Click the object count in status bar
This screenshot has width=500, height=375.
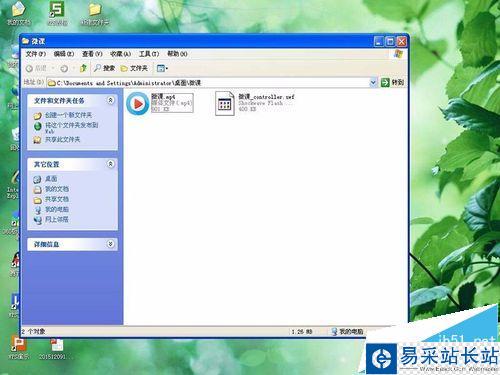(33, 331)
